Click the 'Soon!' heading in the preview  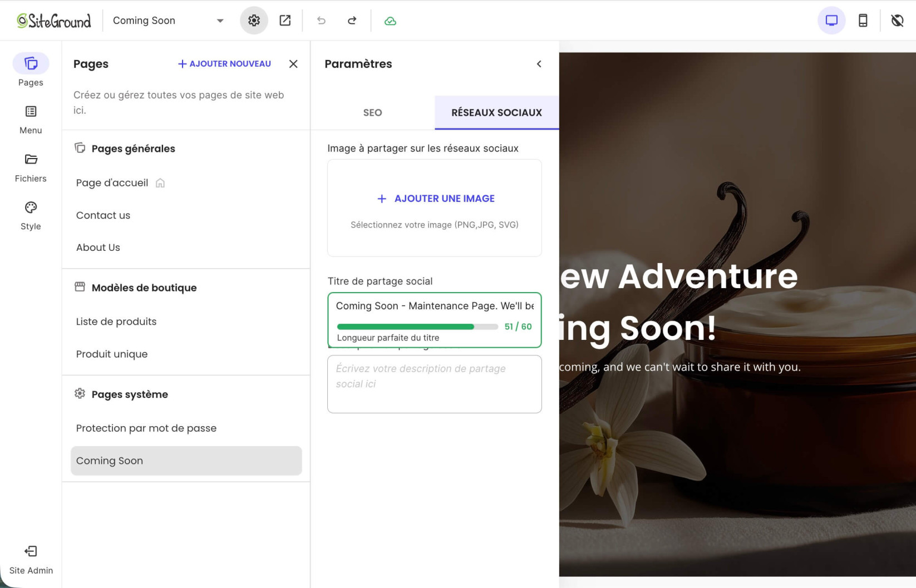pyautogui.click(x=668, y=328)
